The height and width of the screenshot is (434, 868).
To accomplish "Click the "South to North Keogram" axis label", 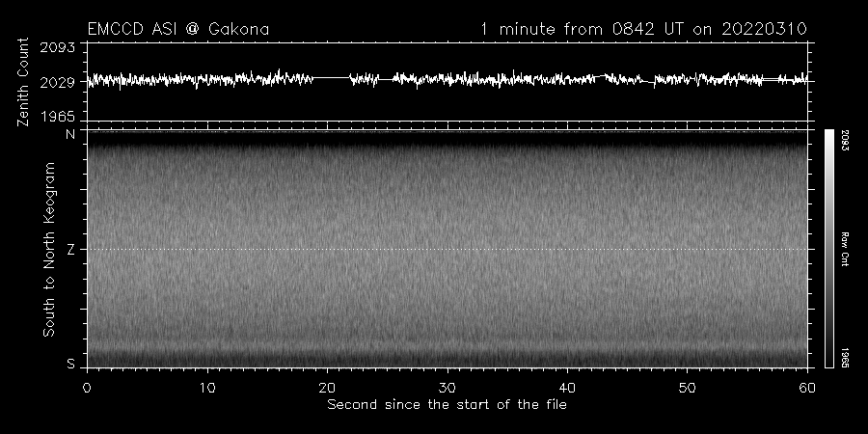I will click(x=49, y=249).
